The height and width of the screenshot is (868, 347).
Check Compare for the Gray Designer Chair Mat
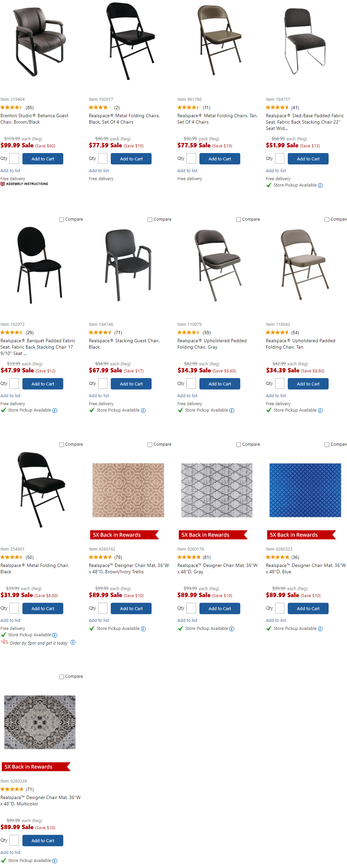238,444
